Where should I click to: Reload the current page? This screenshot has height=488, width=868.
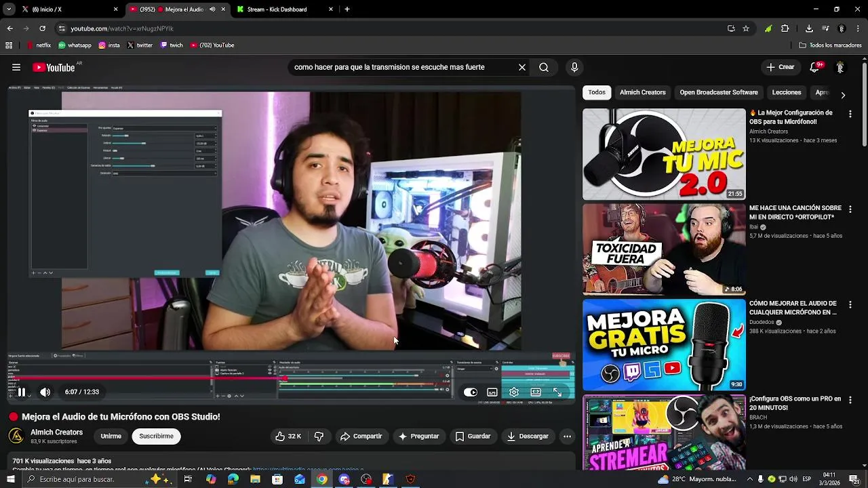[x=42, y=28]
